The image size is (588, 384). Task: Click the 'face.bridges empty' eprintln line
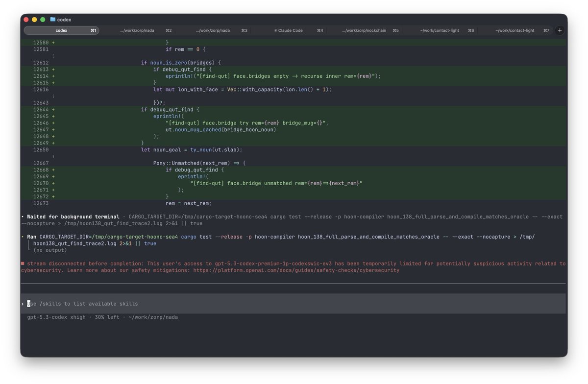click(273, 76)
